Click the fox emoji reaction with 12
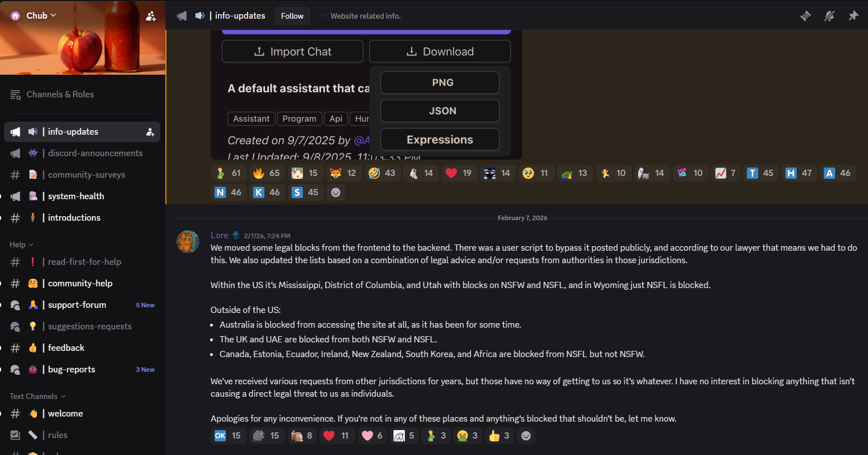 pos(344,173)
